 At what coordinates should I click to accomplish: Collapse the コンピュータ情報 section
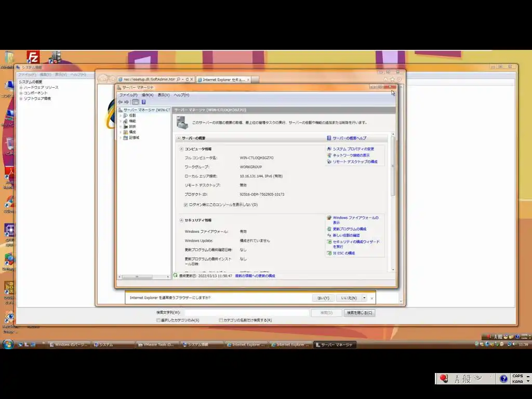pyautogui.click(x=181, y=149)
